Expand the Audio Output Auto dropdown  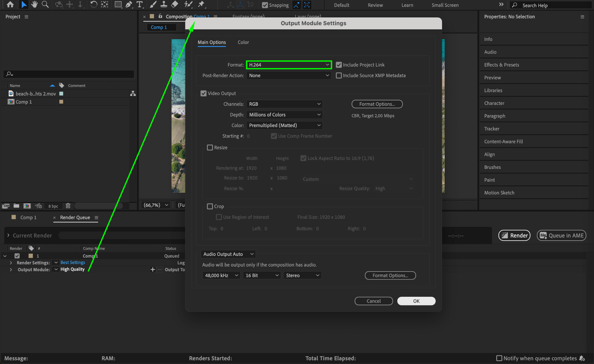(x=228, y=254)
